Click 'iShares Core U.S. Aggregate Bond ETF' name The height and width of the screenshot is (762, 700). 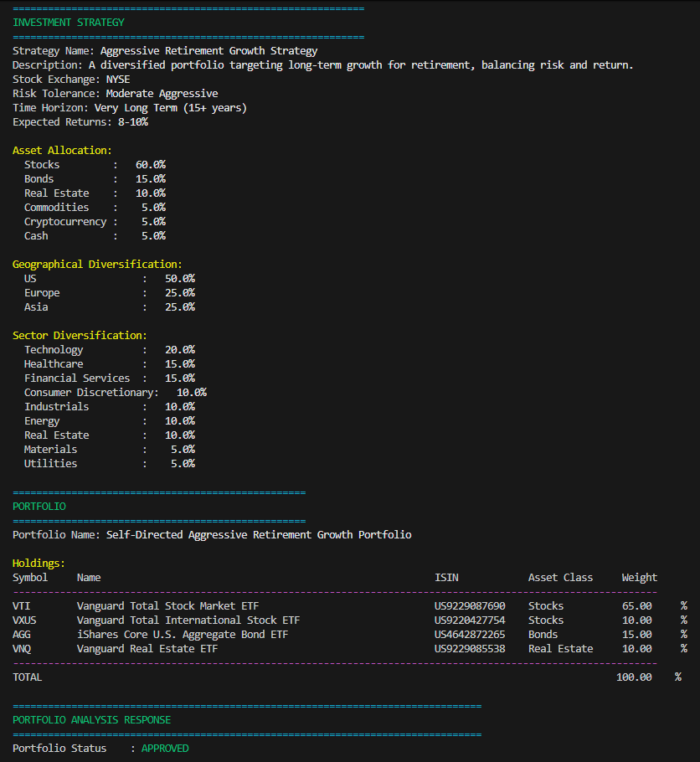coord(183,635)
